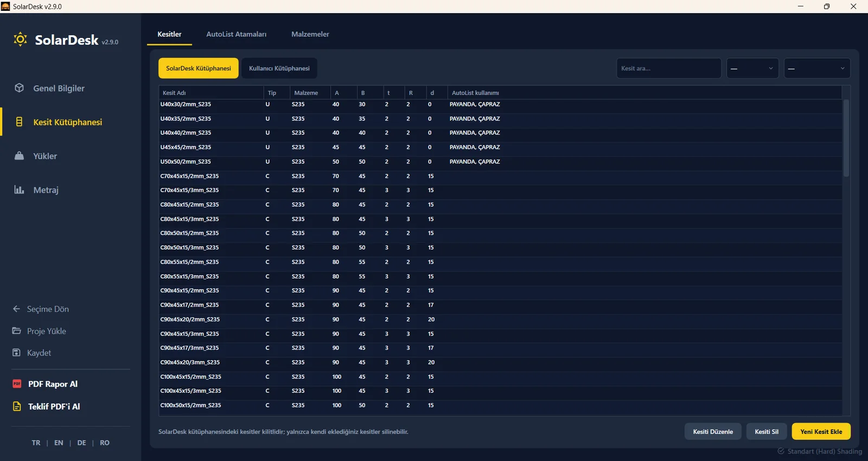Click the SolarDesk sun logo icon
The height and width of the screenshot is (461, 868).
tap(21, 39)
